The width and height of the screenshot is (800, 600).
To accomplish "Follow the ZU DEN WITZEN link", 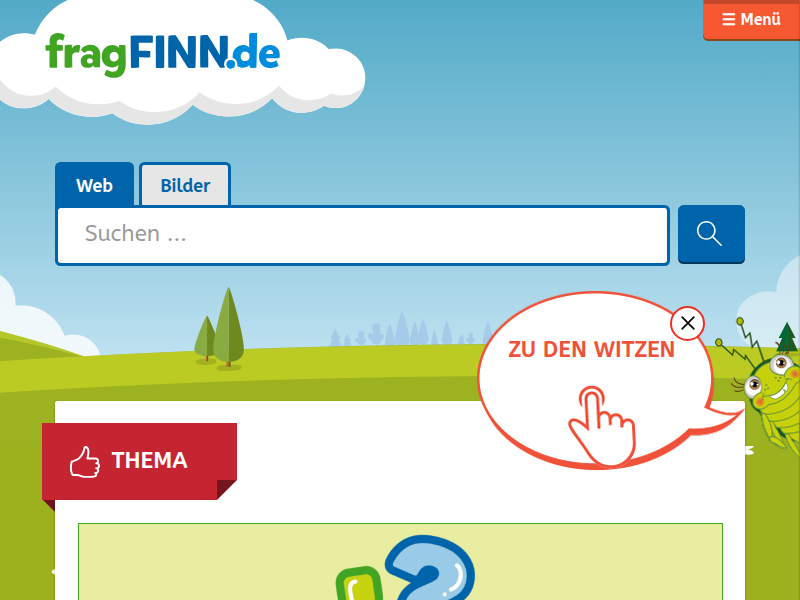I will (x=591, y=349).
